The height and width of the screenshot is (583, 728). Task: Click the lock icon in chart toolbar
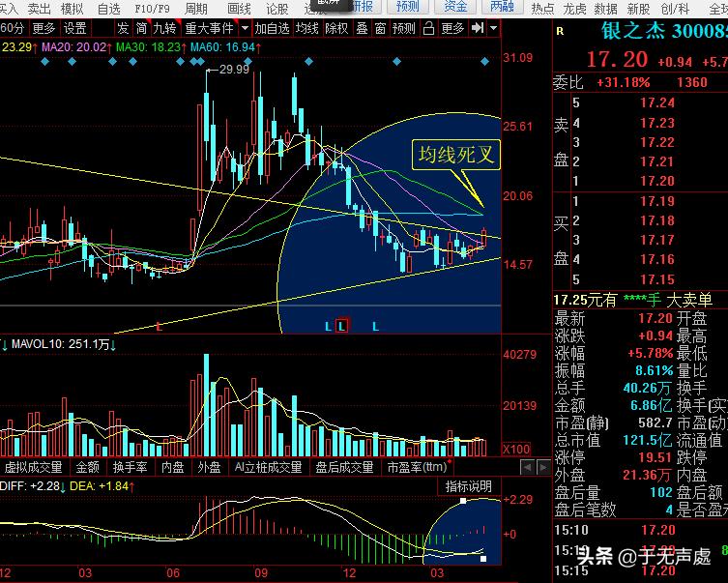coord(428,29)
